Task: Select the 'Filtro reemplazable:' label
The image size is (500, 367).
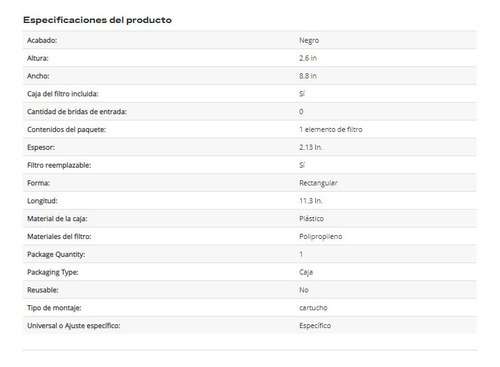Action: point(59,165)
